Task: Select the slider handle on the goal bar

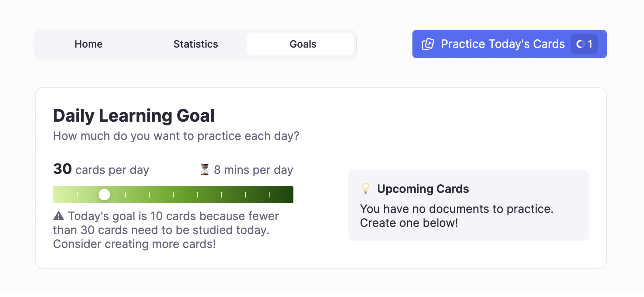Action: tap(105, 195)
